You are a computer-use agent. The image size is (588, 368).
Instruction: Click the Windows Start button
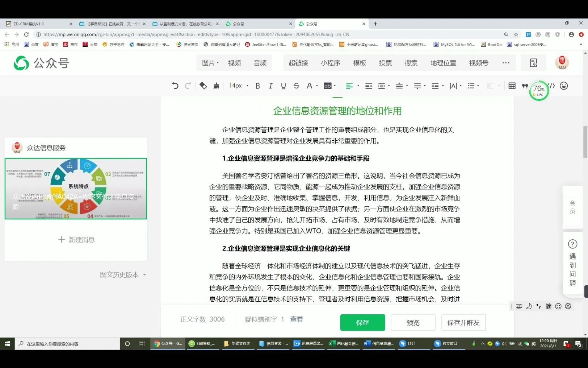(7, 344)
